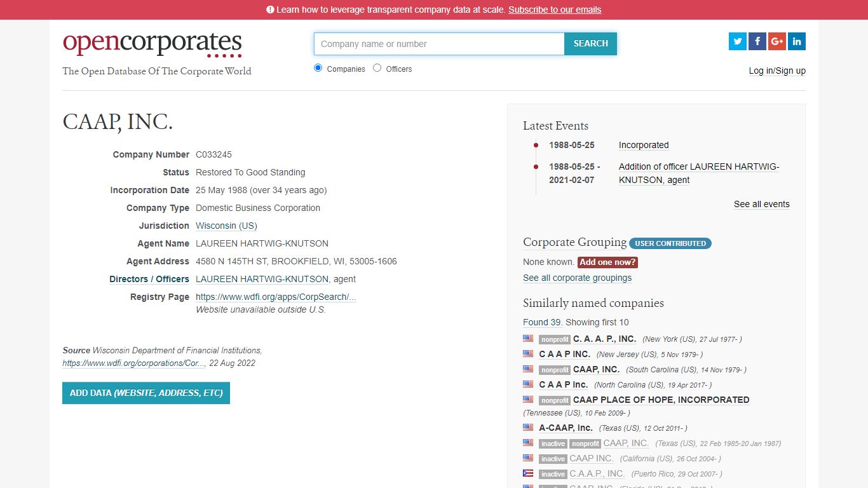
Task: Open the Incorporated event link
Action: 644,145
